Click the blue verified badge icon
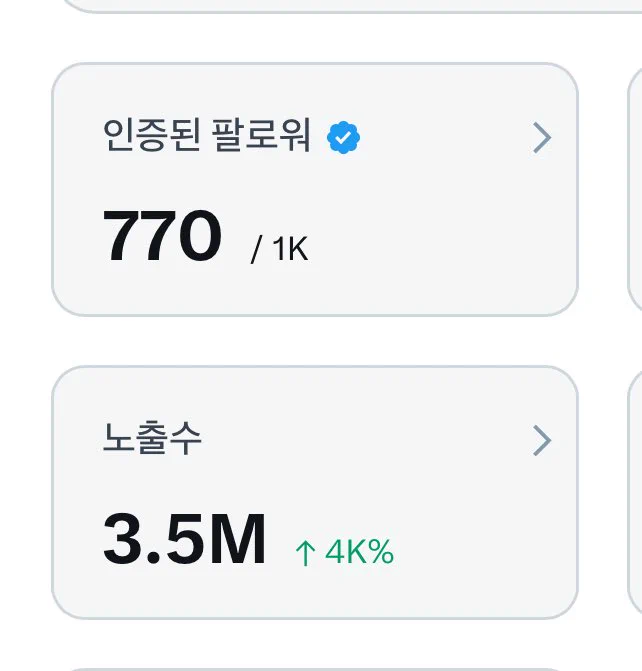The height and width of the screenshot is (671, 642). pyautogui.click(x=343, y=137)
